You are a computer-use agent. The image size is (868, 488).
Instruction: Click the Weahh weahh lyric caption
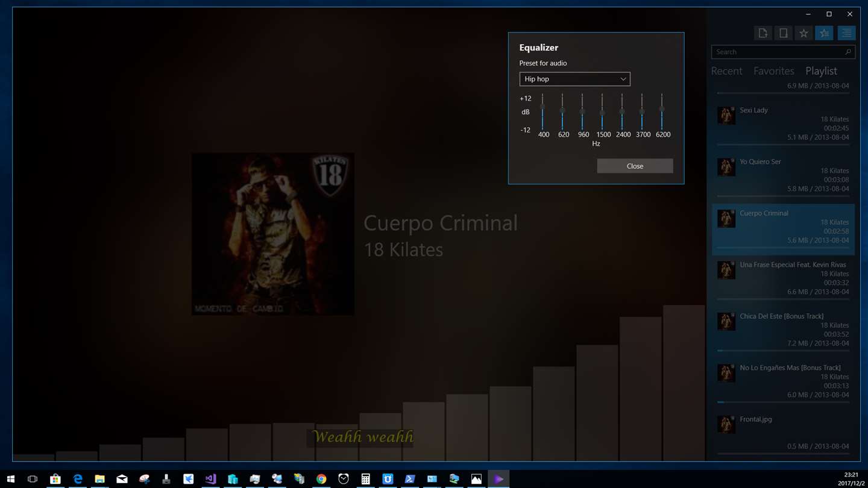tap(363, 437)
